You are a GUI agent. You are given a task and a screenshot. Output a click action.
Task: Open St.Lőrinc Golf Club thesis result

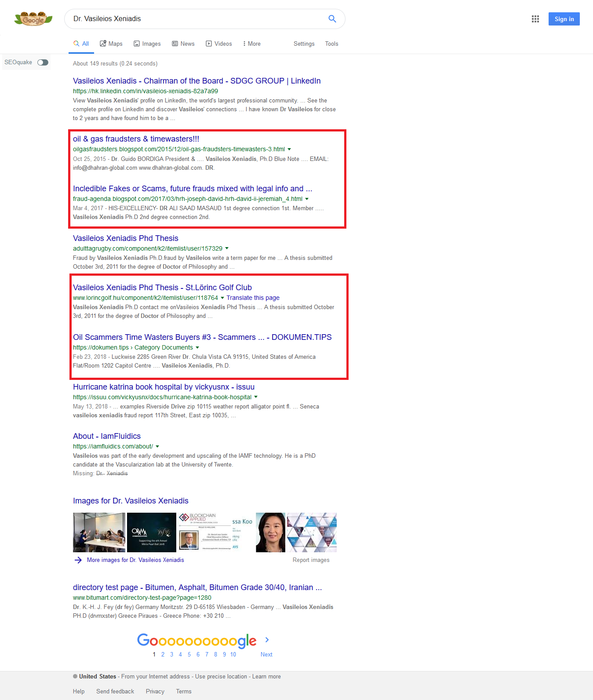pos(162,288)
